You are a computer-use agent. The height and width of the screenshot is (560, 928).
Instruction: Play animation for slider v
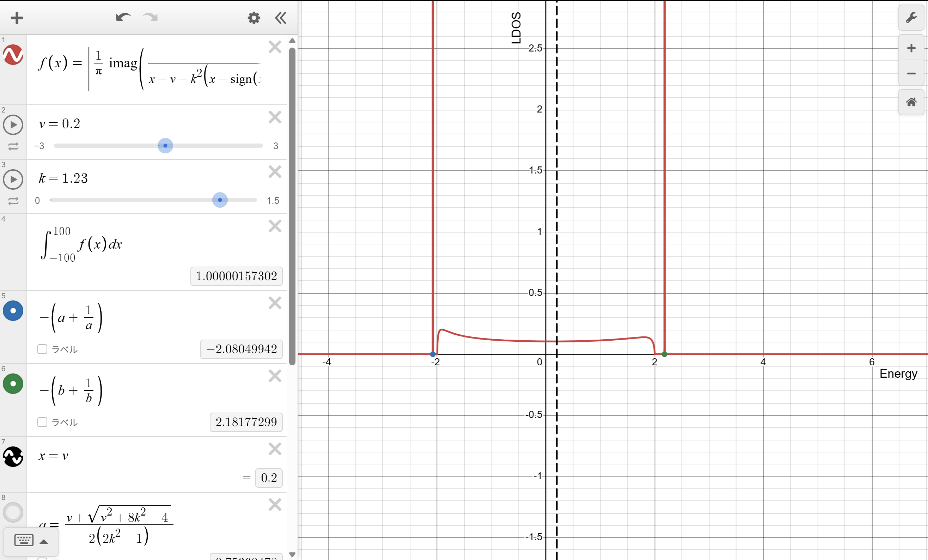point(13,124)
